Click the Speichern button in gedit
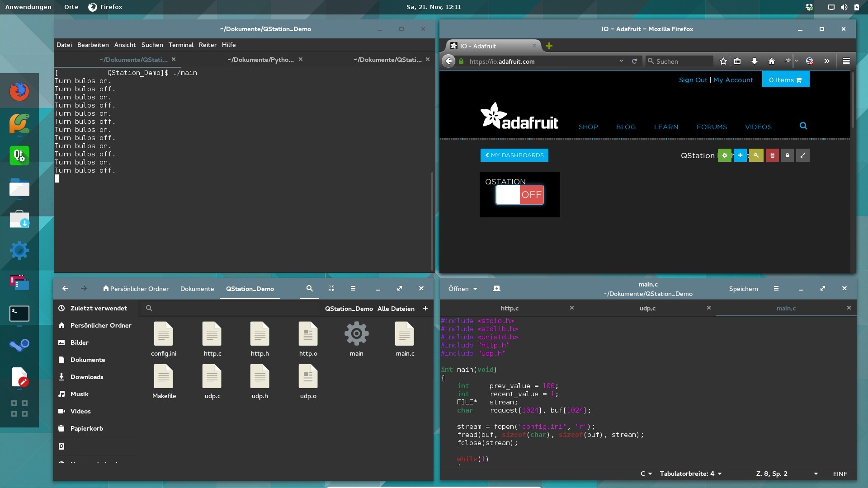Screen dimensions: 868x488 pyautogui.click(x=743, y=289)
